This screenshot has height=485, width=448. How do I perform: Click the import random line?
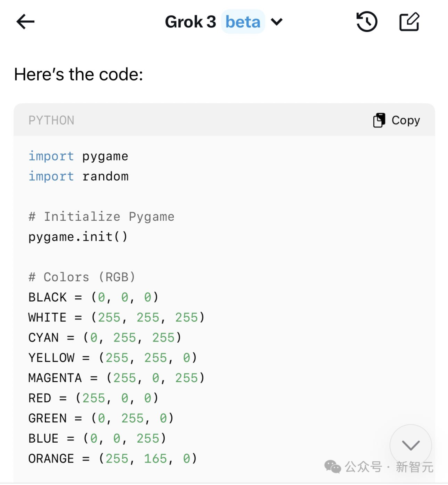click(78, 176)
